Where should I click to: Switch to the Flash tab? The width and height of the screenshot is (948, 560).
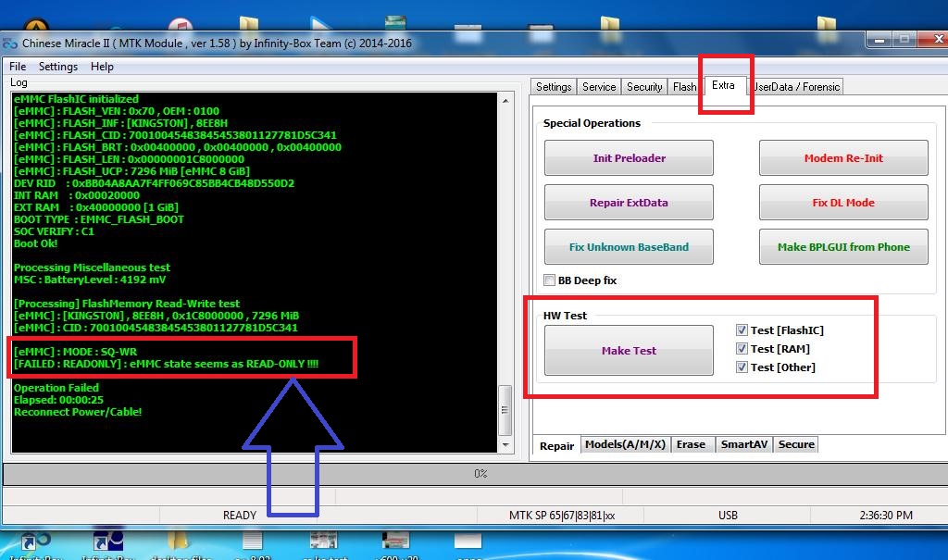click(x=684, y=87)
